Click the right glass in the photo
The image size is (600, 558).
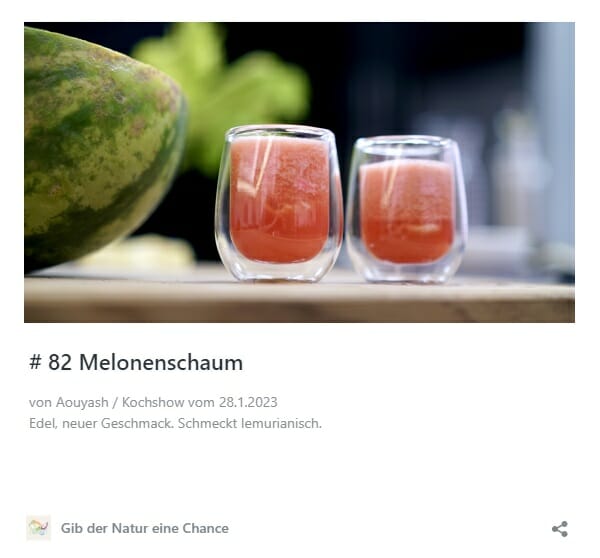407,209
